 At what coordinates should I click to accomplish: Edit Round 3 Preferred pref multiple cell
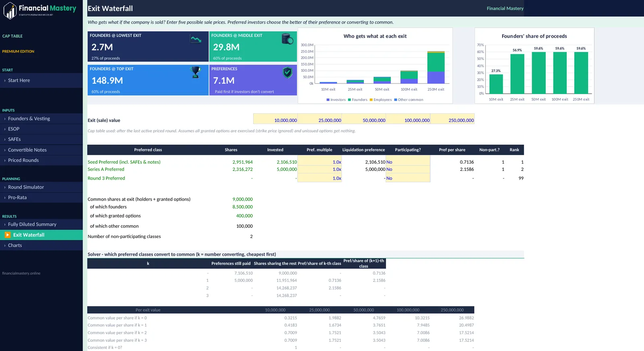pos(320,178)
